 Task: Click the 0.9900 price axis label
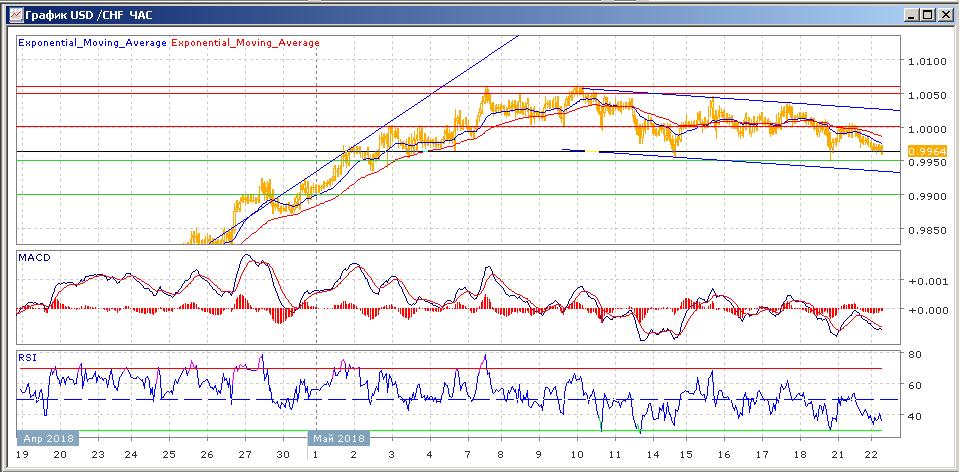pos(927,196)
